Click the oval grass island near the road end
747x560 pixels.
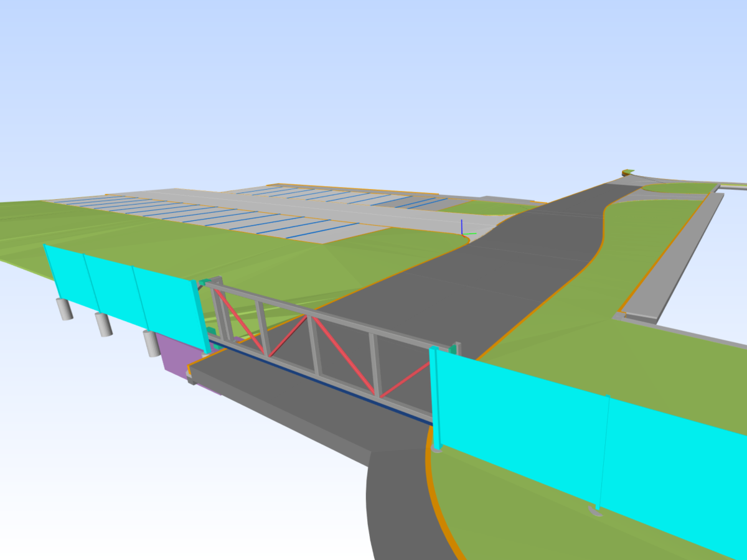(x=679, y=187)
